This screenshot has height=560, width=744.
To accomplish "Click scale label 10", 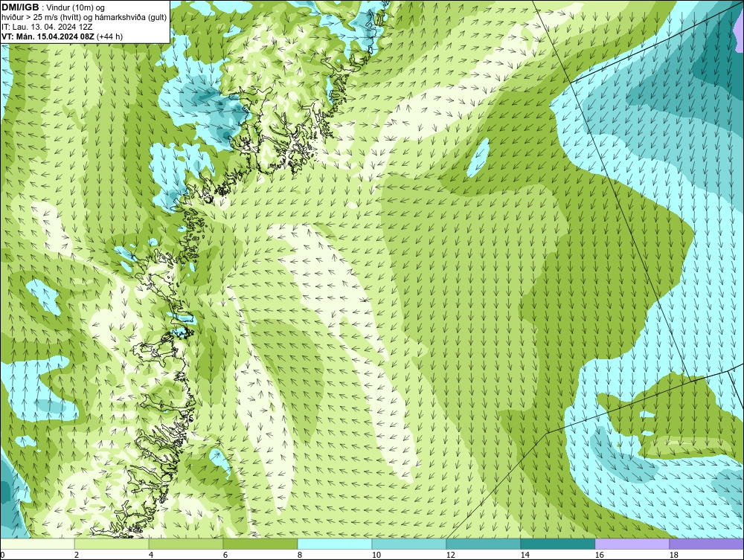I will [x=376, y=555].
